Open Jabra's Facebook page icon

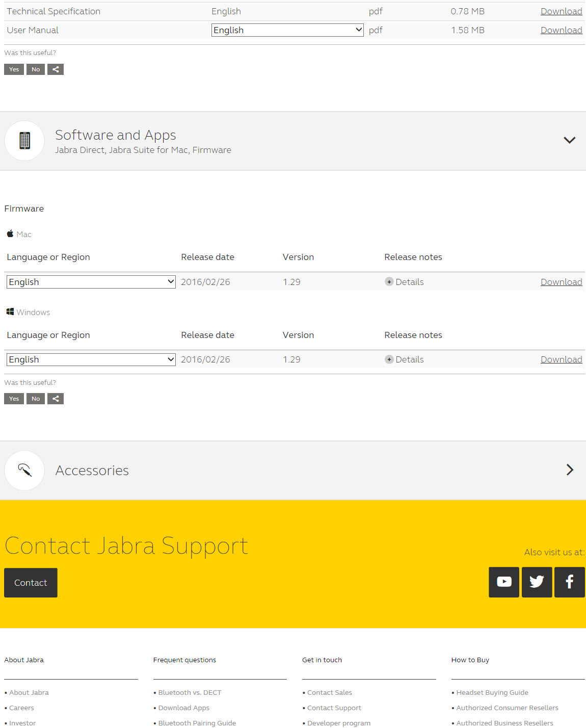click(x=569, y=582)
